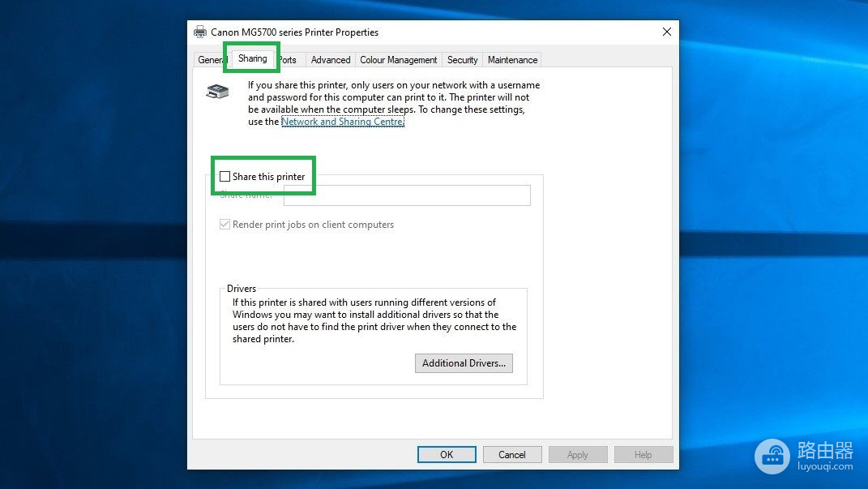This screenshot has width=868, height=489.
Task: Click the printer icon in title bar
Action: point(200,32)
